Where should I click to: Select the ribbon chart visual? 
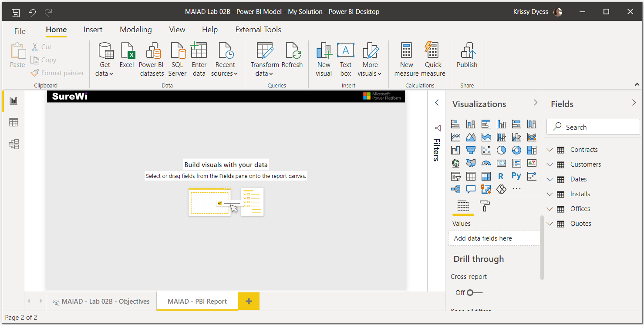click(532, 137)
